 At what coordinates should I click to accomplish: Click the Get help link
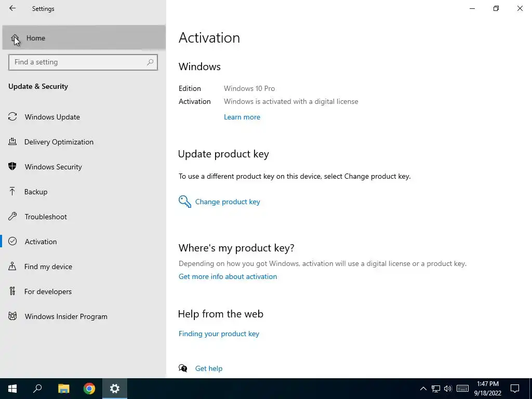[x=209, y=368]
